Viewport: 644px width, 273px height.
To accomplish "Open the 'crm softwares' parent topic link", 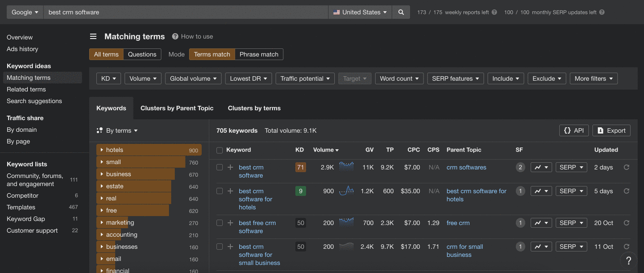I will pyautogui.click(x=467, y=167).
